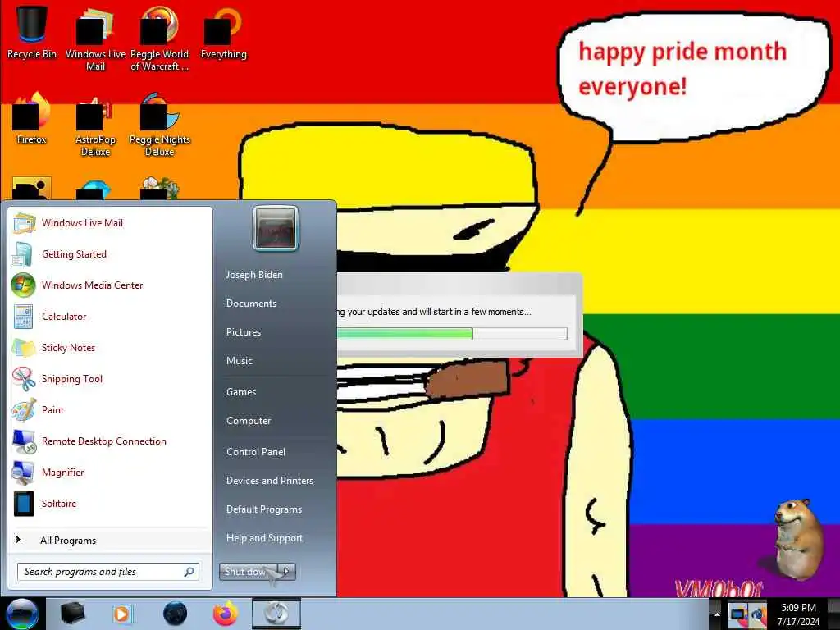Open Devices and Printers
840x630 pixels.
(269, 481)
